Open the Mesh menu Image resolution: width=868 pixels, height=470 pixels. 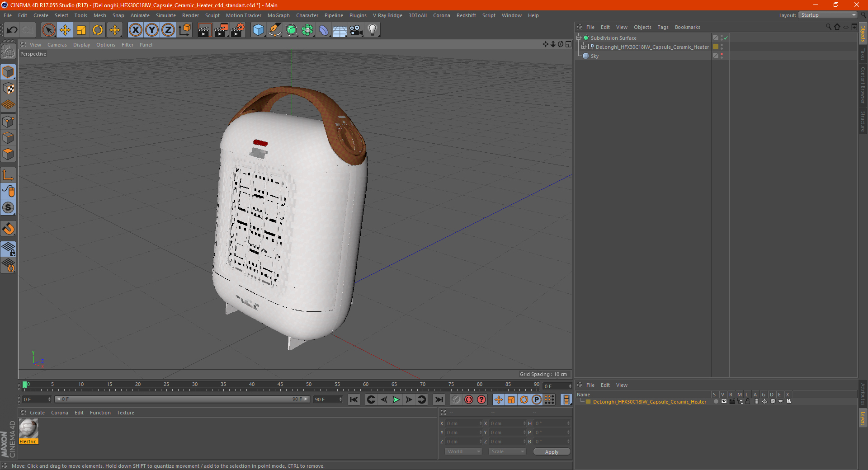pos(100,15)
